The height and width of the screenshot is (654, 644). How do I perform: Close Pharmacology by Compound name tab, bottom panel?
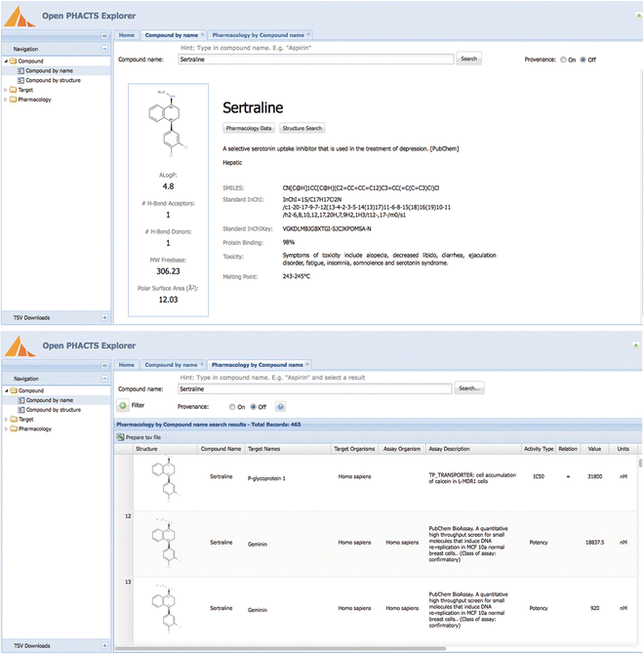click(x=307, y=364)
